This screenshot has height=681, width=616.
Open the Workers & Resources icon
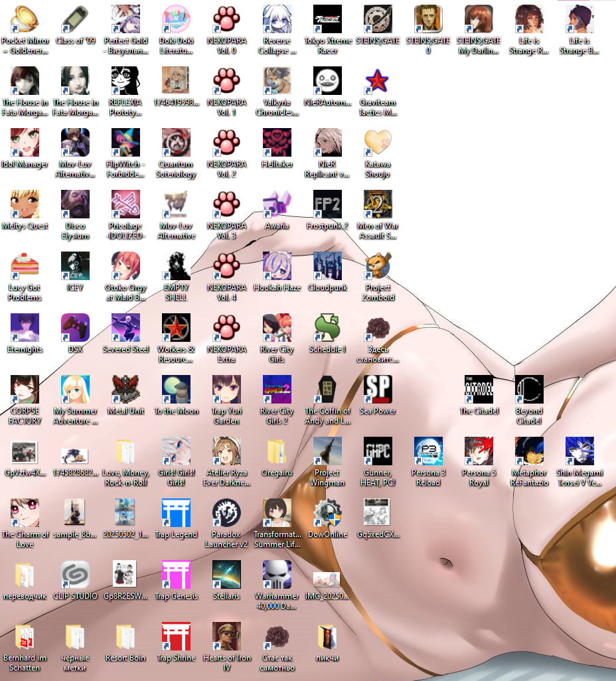point(176,328)
